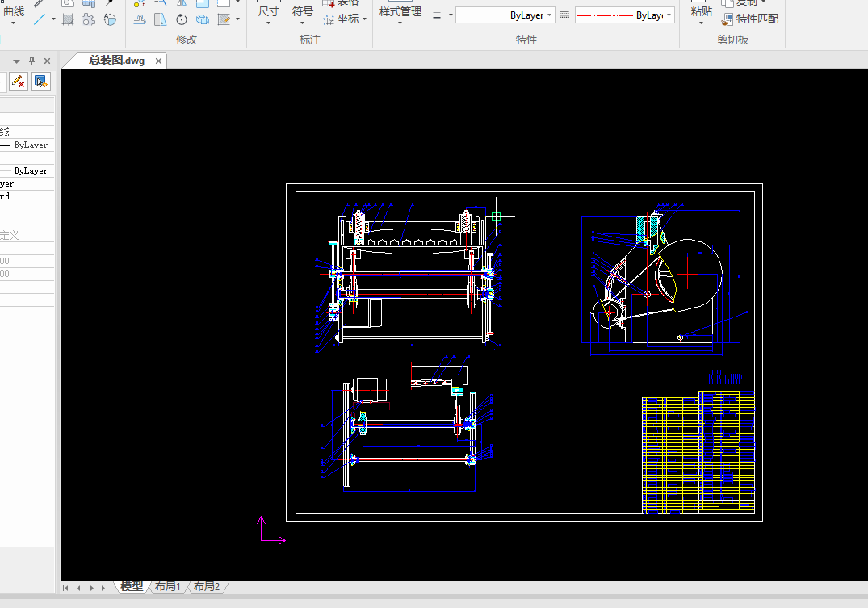Click the lineweight icon left of ByLayer dropdown
Screen dimensions: 868x608
(437, 15)
